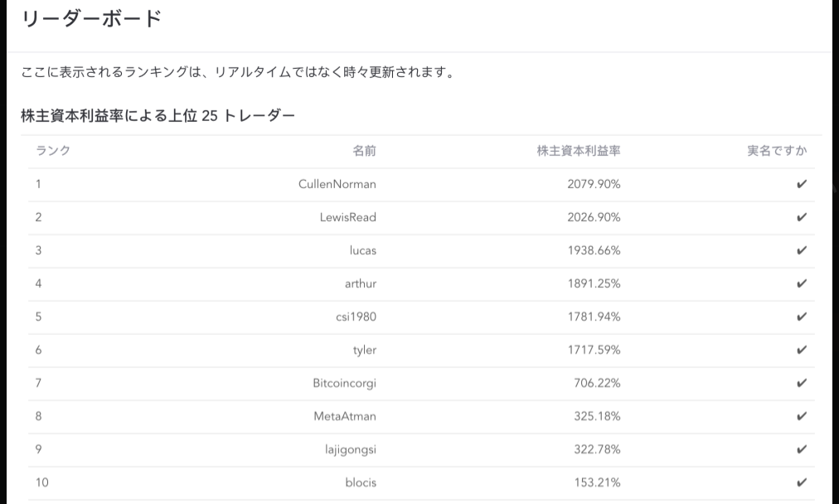Click the checkmark icon in the lucas row
This screenshot has width=839, height=504.
coord(801,250)
